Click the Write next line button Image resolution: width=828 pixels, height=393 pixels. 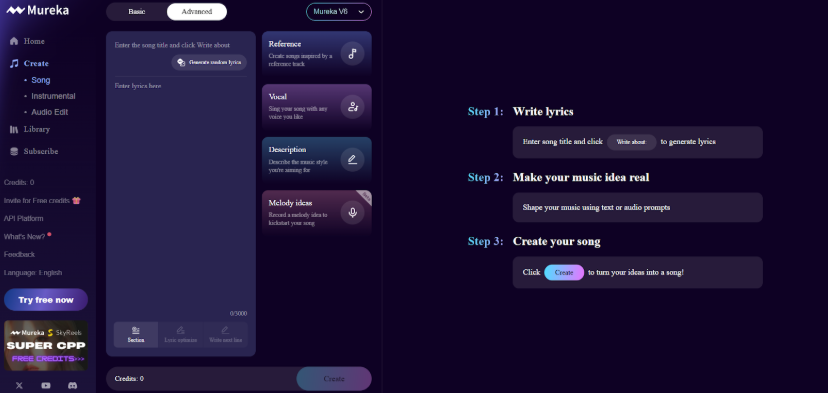225,334
